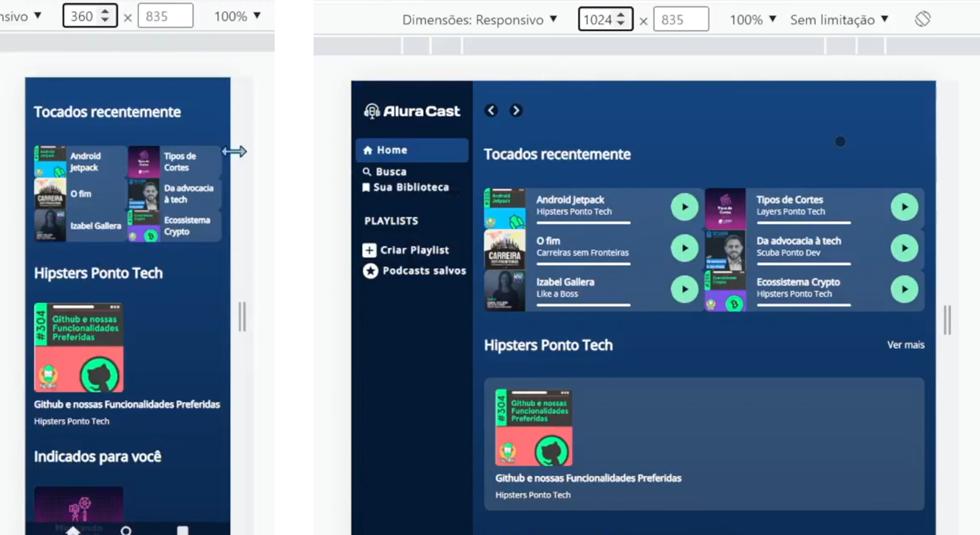Click the Github episode title text in the 1024 window

coord(588,478)
